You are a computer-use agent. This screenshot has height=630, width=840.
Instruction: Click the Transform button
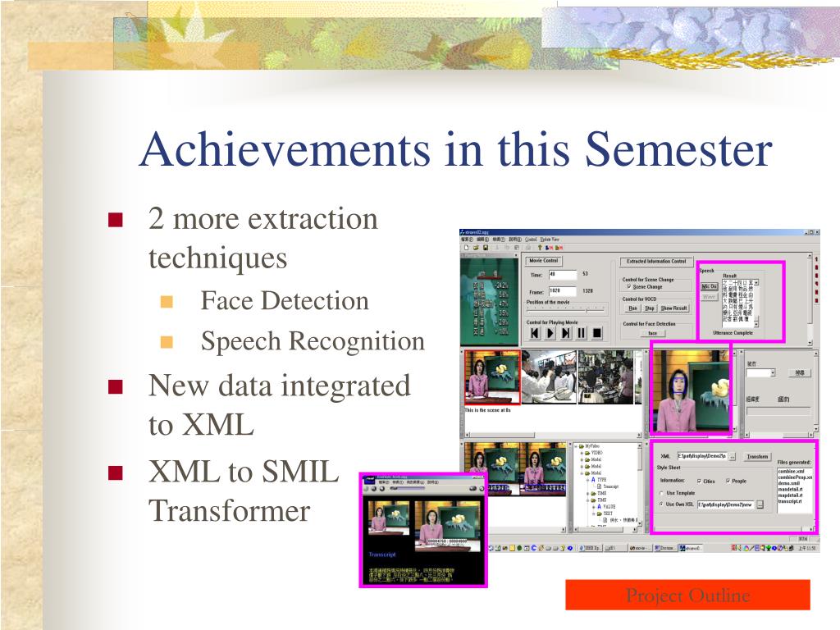coord(757,456)
